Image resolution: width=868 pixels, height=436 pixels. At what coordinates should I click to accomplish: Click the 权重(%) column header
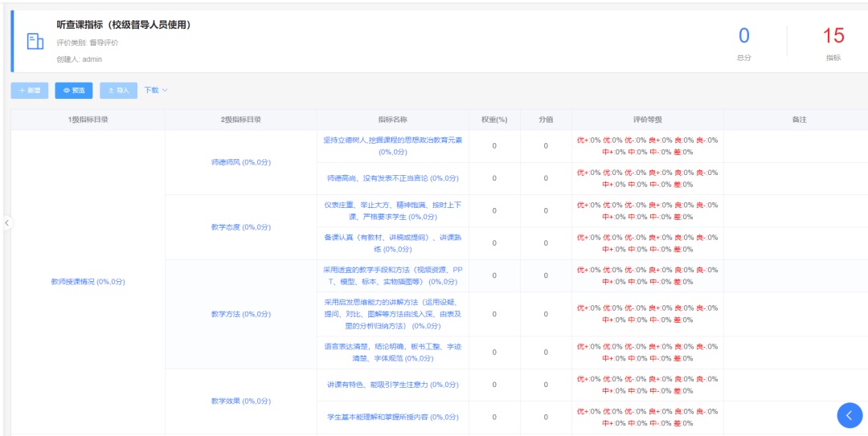pos(494,120)
